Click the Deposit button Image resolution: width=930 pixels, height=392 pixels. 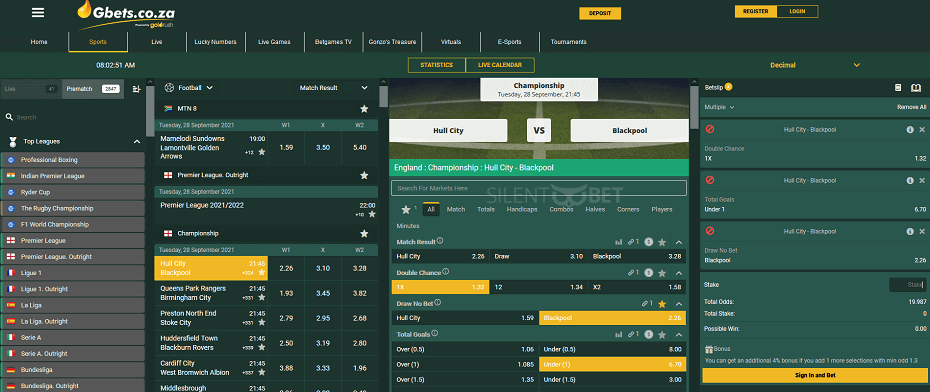coord(600,13)
